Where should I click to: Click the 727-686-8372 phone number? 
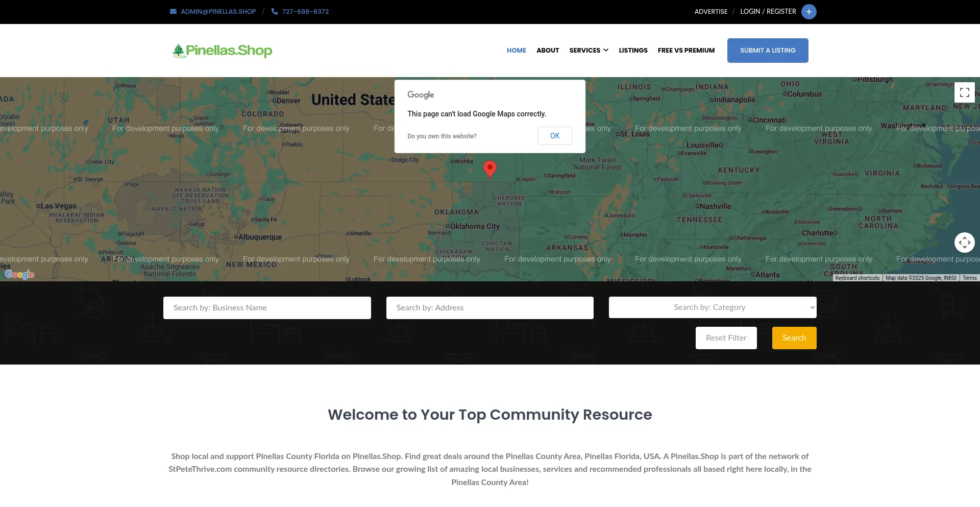pyautogui.click(x=305, y=12)
